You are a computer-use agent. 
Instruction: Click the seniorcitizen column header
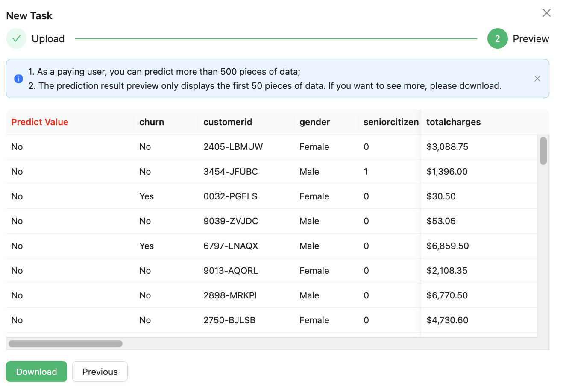click(390, 122)
